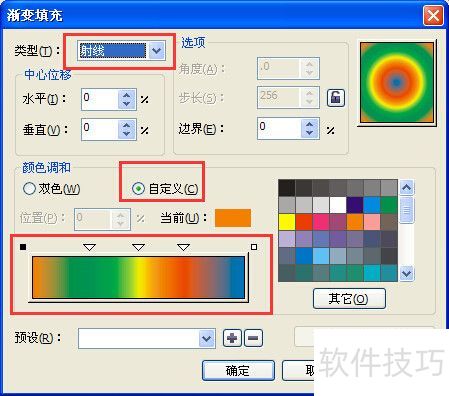Viewport: 449px width, 396px height.
Task: Remove preset with the minus button
Action: (253, 338)
